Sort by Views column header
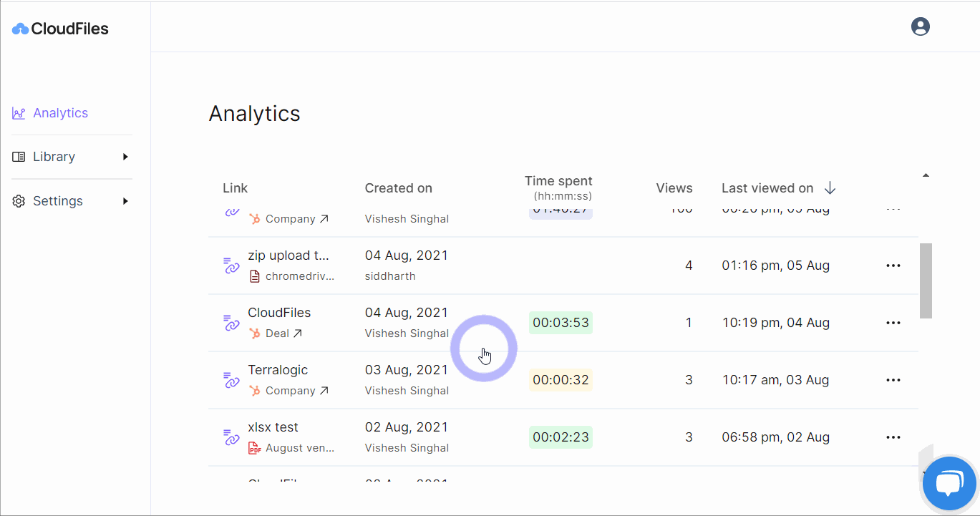Image resolution: width=980 pixels, height=516 pixels. click(674, 188)
